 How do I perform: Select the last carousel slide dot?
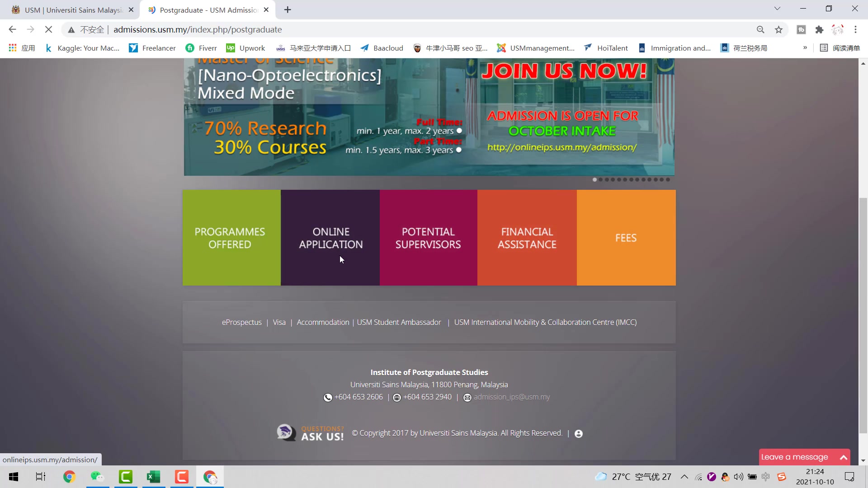pyautogui.click(x=668, y=179)
